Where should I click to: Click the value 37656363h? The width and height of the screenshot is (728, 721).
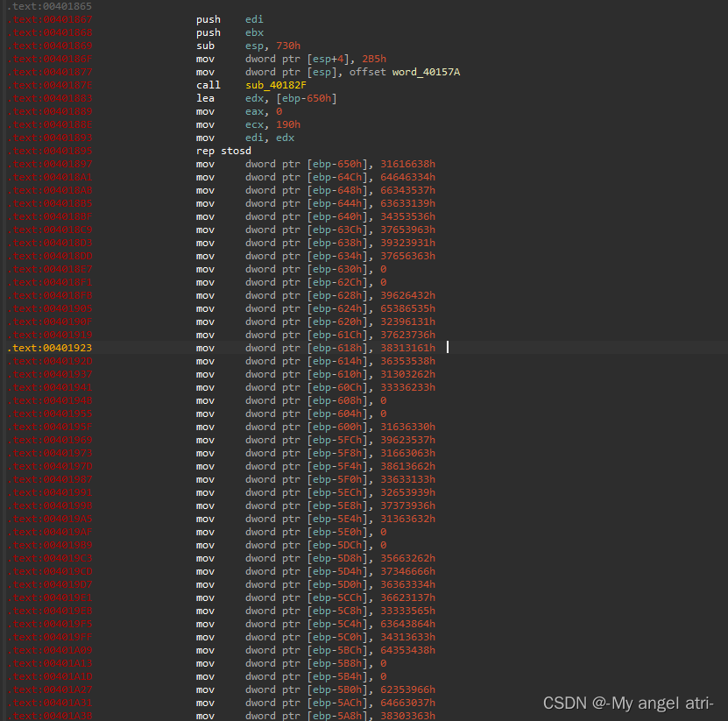(408, 257)
